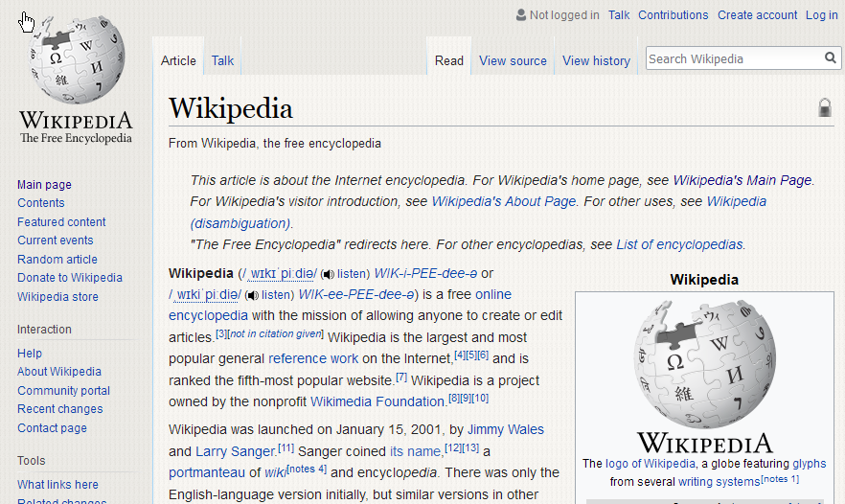The image size is (845, 504).
Task: Click the search magnifying glass icon
Action: pos(830,57)
